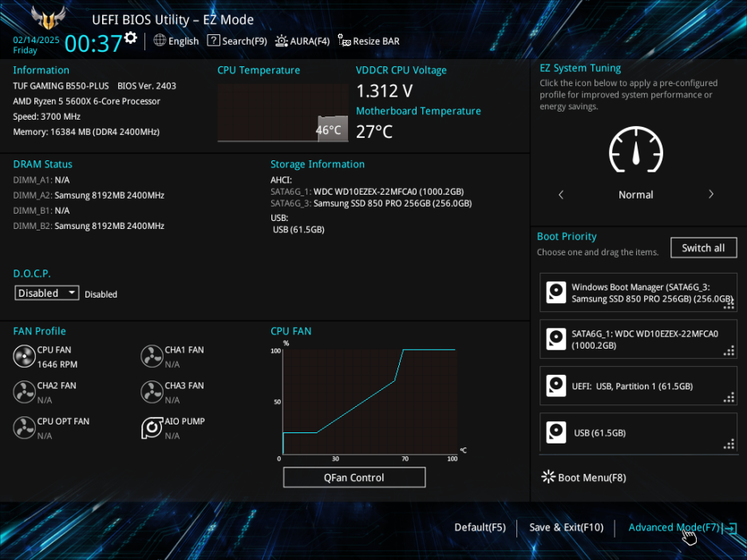
Task: Click AMD Ryzen 5 5600X processor text
Action: pos(86,101)
